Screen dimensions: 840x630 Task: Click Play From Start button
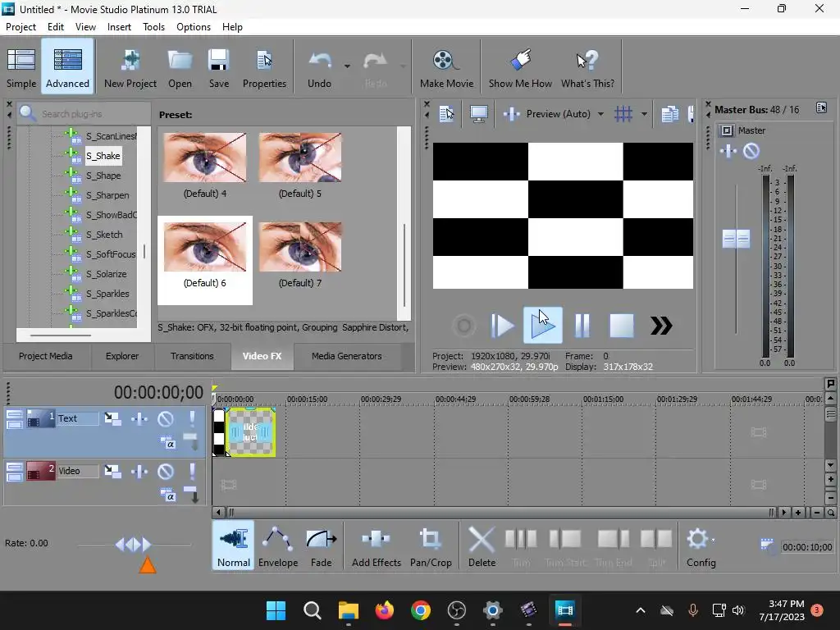[502, 326]
